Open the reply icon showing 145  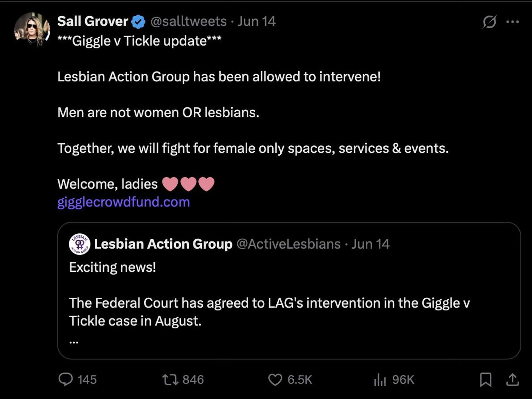coord(66,379)
